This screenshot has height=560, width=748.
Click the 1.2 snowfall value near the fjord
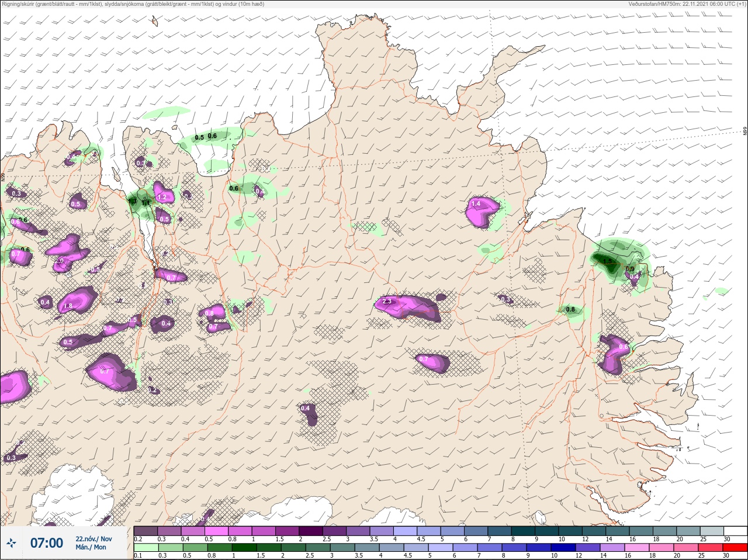click(162, 198)
